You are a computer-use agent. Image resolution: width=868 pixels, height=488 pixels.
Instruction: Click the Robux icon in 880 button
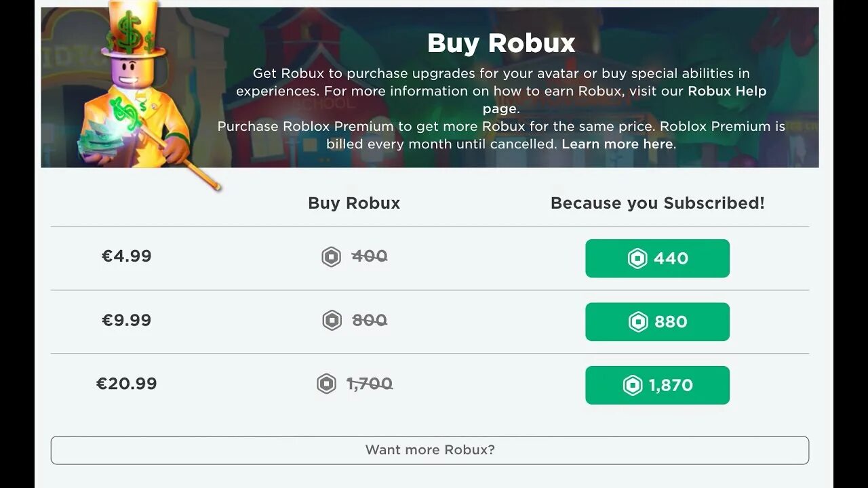click(x=638, y=322)
